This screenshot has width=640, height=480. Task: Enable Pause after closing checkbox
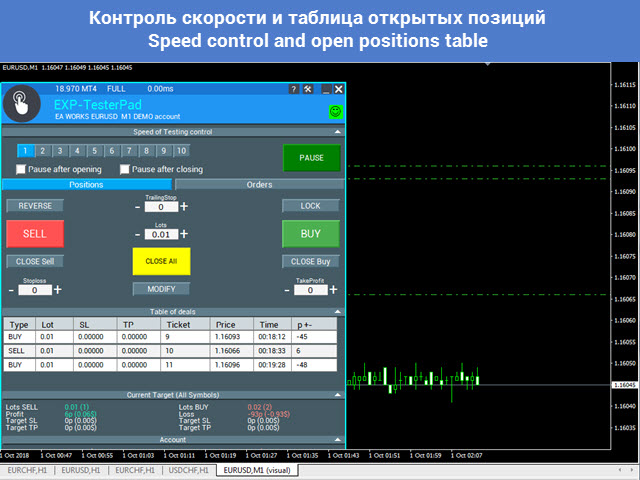click(x=124, y=169)
